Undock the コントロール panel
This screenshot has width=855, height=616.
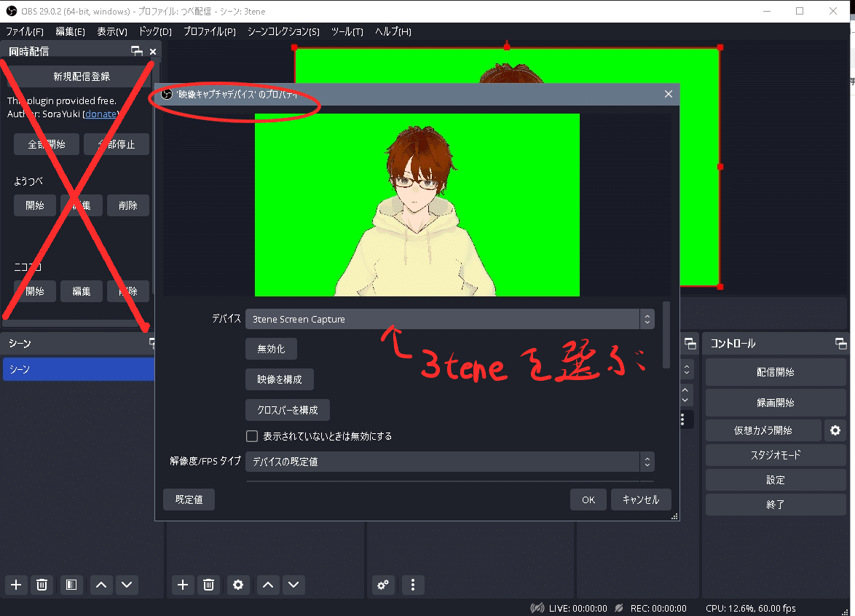pos(841,344)
